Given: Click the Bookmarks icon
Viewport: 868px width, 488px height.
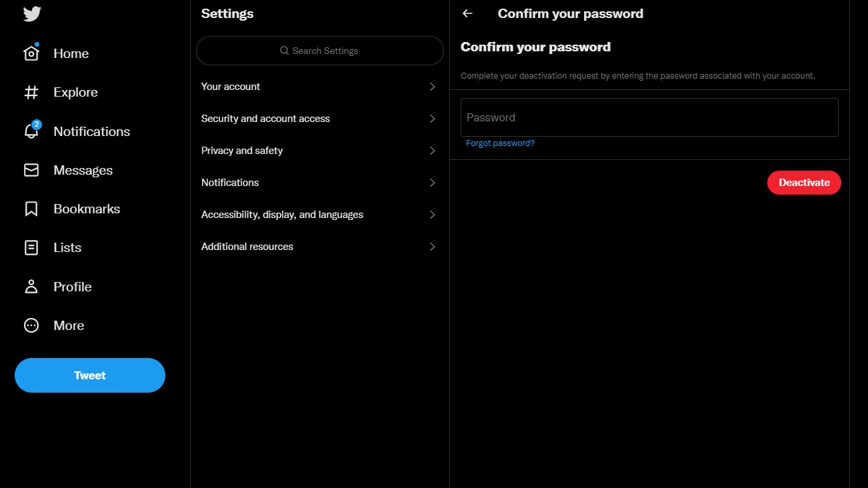Looking at the screenshot, I should tap(31, 209).
